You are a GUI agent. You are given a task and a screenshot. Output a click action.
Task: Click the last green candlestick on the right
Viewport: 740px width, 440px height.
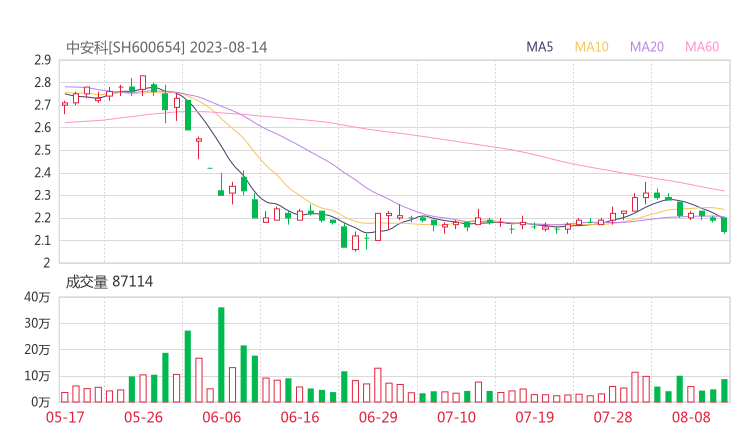(724, 225)
